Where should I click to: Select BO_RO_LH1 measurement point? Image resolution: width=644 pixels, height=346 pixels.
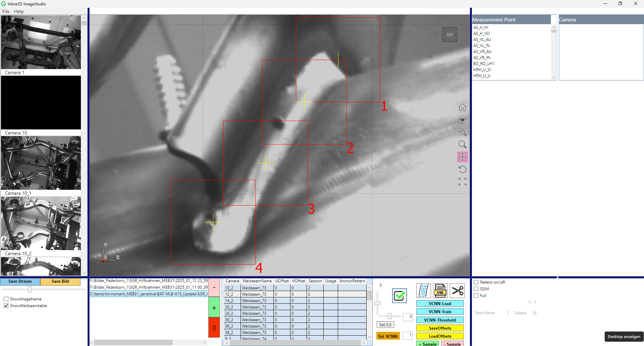484,64
